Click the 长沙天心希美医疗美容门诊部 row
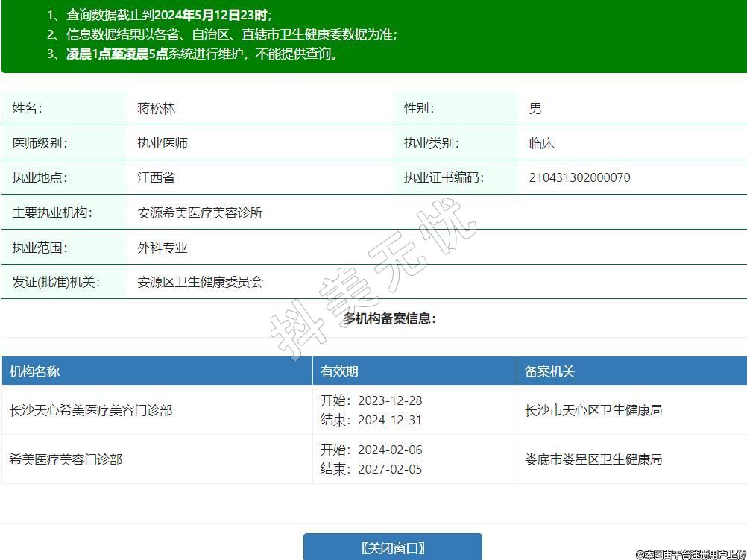Image resolution: width=747 pixels, height=560 pixels. [x=91, y=410]
